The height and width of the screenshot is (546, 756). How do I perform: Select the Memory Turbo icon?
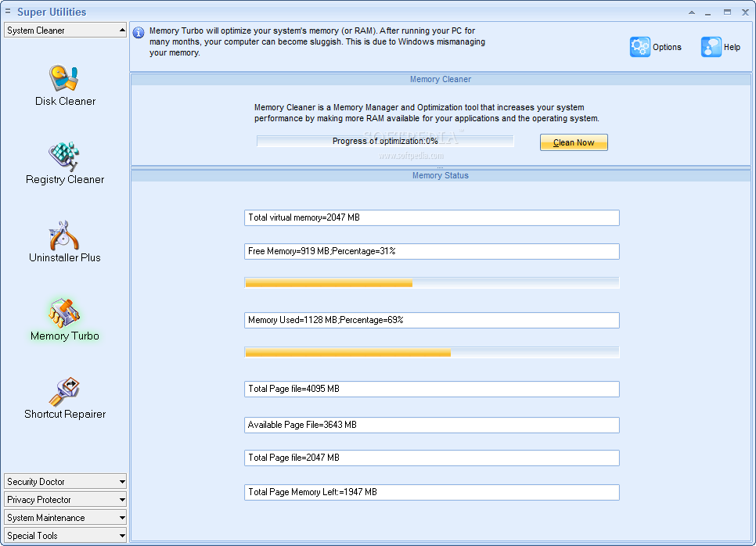[64, 313]
